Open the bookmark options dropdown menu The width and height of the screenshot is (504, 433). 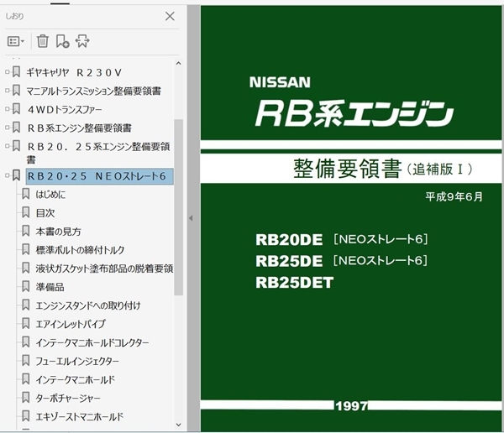coord(16,41)
